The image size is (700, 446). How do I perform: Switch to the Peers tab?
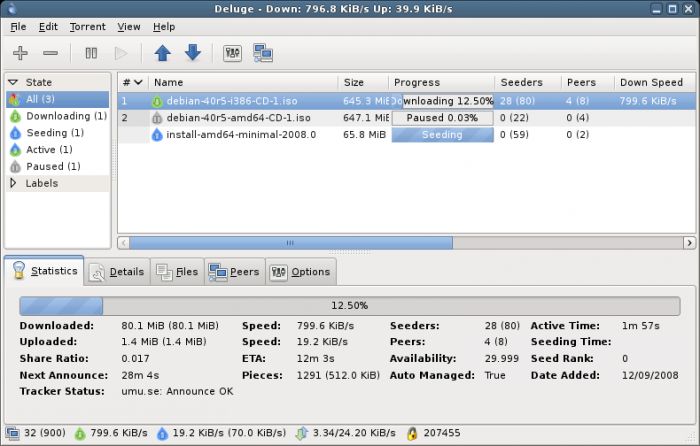234,271
